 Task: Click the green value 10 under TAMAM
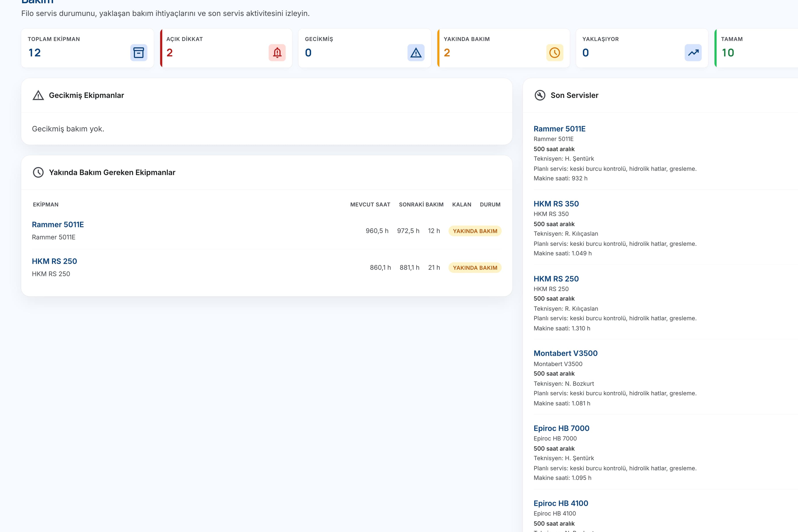coord(728,53)
